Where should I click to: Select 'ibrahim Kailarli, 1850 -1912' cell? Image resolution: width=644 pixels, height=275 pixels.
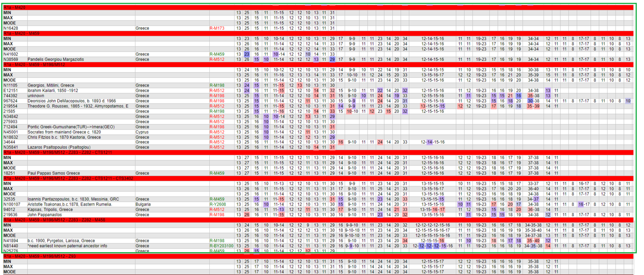click(53, 91)
